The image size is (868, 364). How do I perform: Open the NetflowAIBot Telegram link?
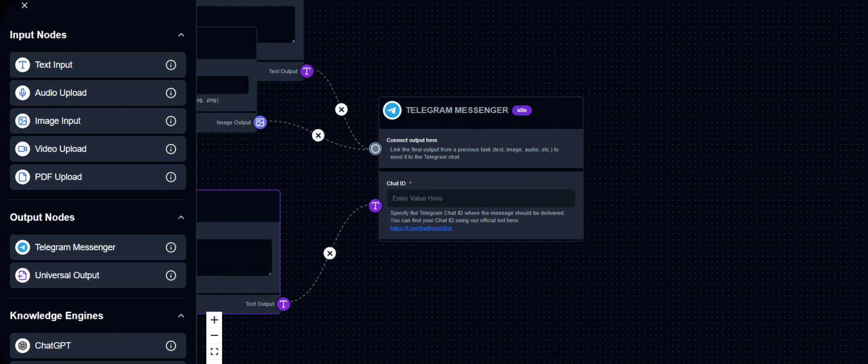click(x=421, y=229)
